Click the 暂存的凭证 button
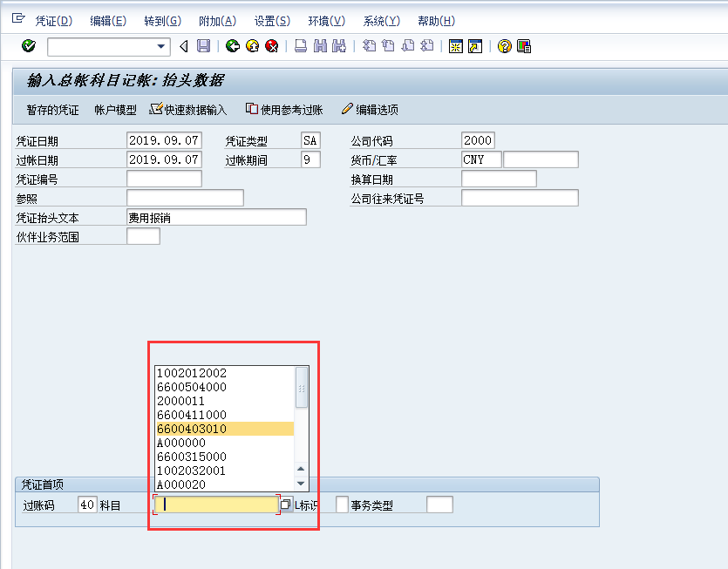Image resolution: width=728 pixels, height=569 pixels. pos(53,110)
